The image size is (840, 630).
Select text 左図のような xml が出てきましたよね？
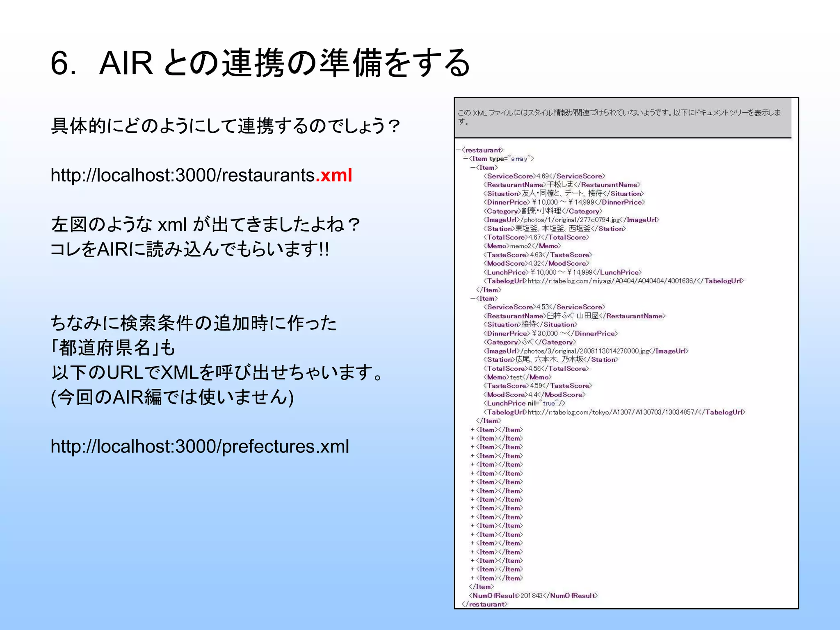pos(205,225)
